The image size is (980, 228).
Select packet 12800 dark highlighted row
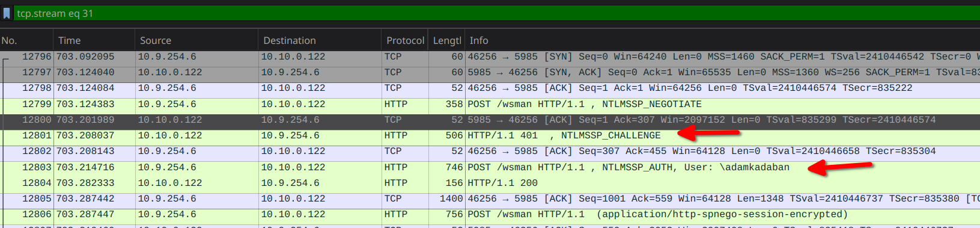490,120
